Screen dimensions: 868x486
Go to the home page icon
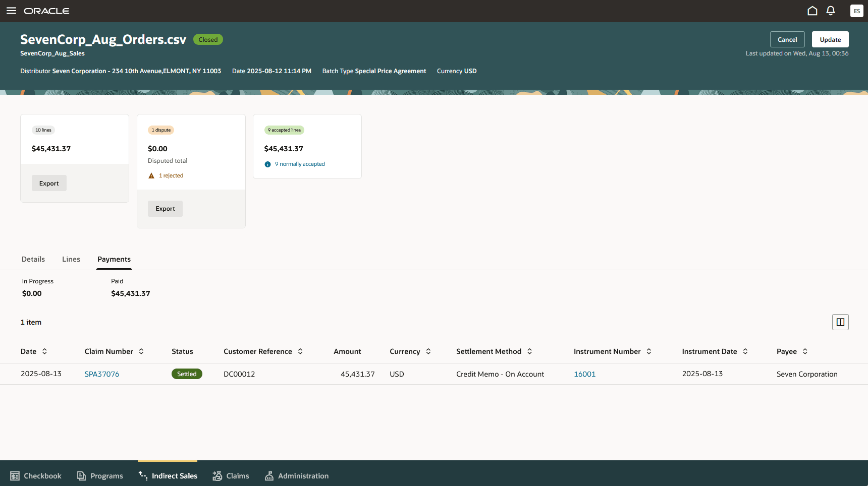point(812,11)
